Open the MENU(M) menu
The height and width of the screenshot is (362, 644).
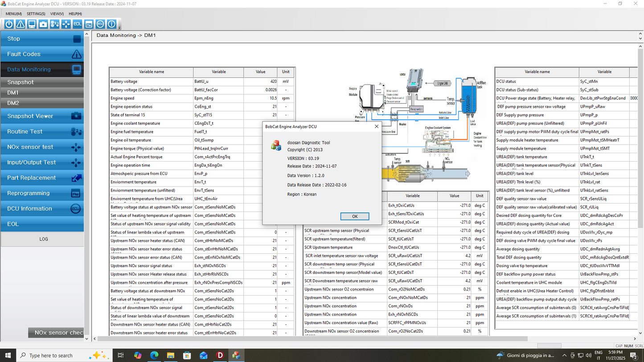click(14, 14)
